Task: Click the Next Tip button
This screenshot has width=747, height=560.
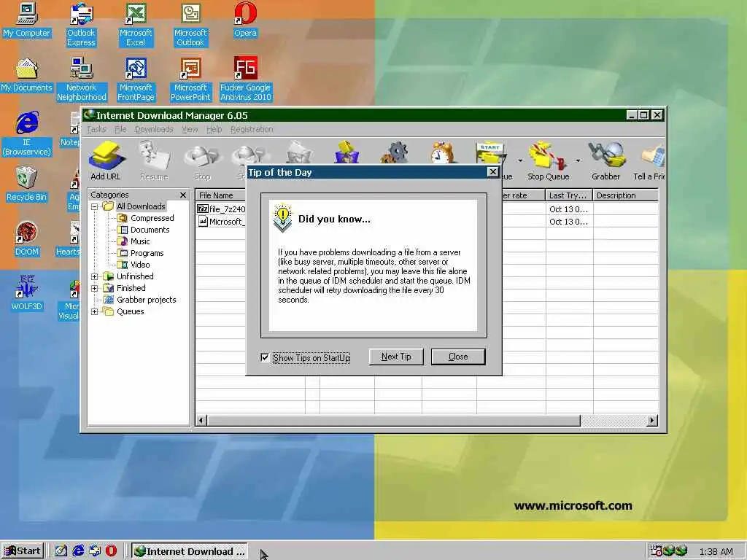Action: pyautogui.click(x=396, y=357)
